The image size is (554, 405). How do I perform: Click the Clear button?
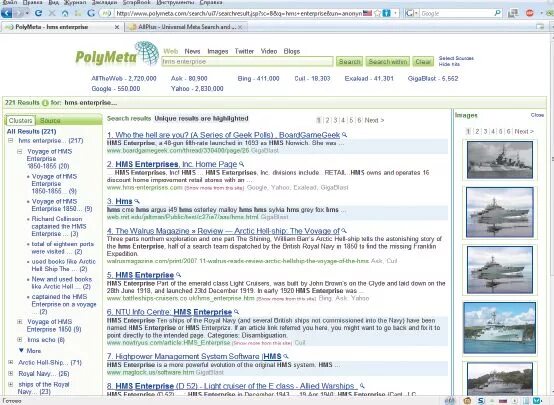click(423, 61)
